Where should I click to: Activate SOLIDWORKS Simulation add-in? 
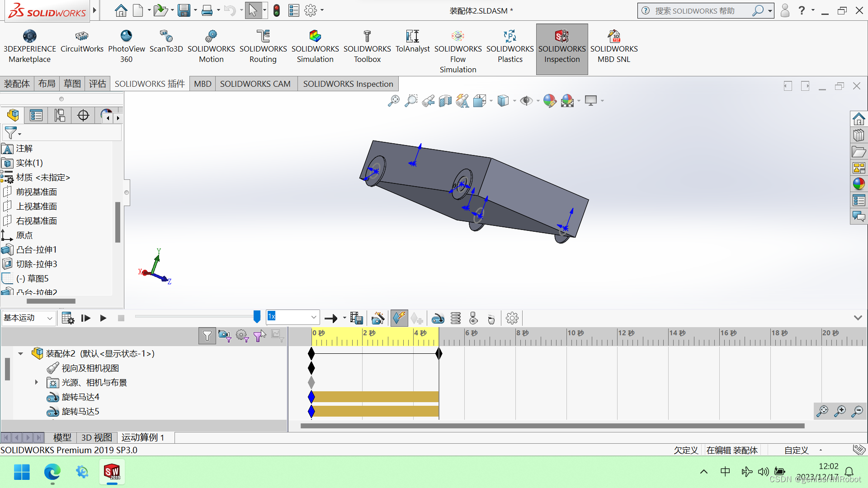point(315,47)
